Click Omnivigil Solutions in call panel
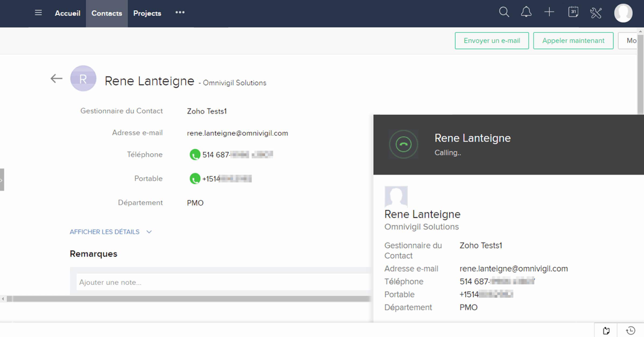This screenshot has width=644, height=337. pyautogui.click(x=422, y=227)
